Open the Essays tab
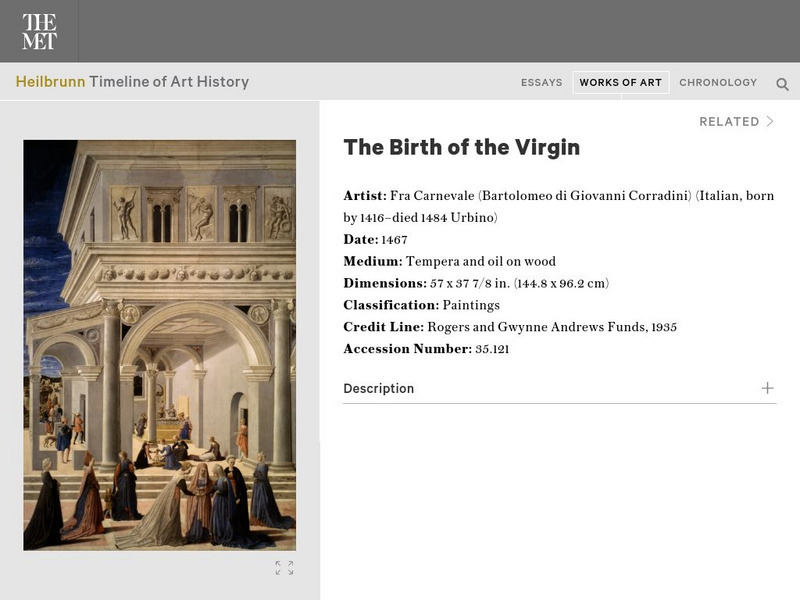Screen dimensions: 800x600 pos(541,83)
